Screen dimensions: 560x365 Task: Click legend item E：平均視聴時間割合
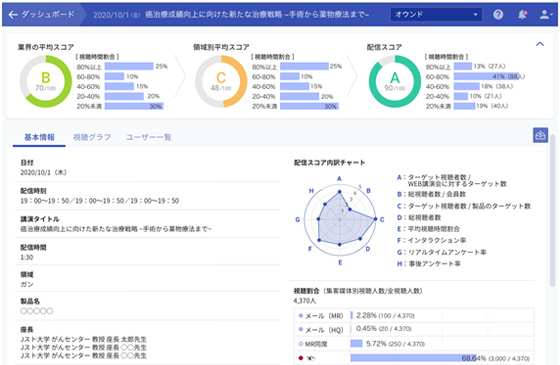(x=428, y=229)
